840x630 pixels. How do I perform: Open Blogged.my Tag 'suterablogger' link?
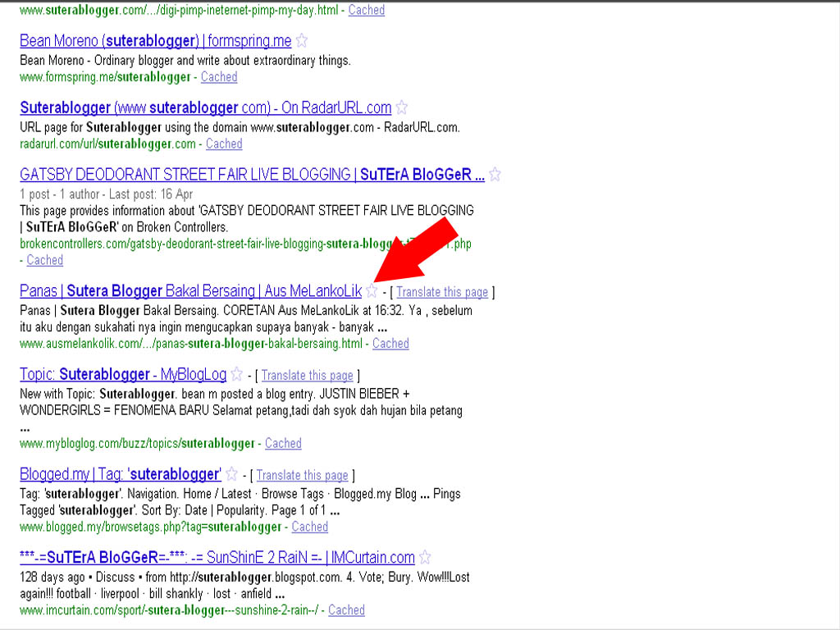point(121,474)
